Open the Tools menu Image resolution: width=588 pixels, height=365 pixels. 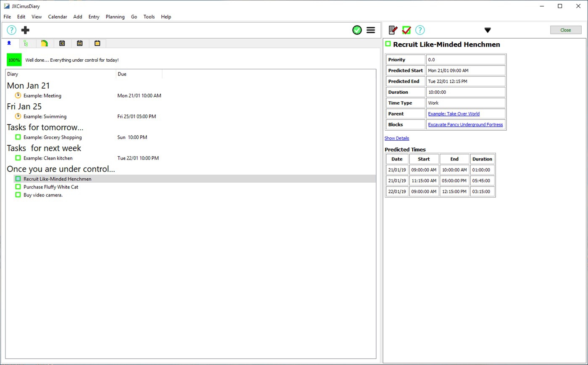click(149, 17)
